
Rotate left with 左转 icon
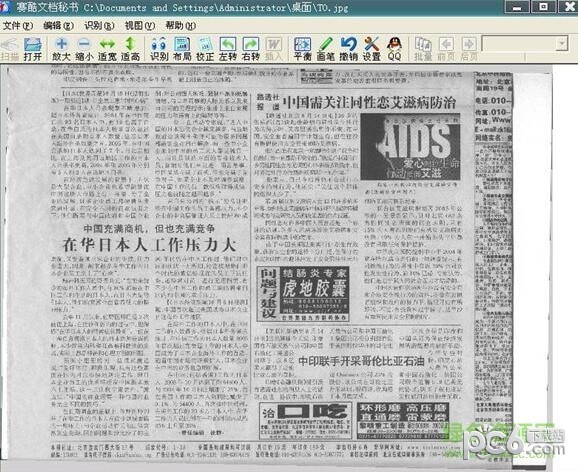(x=228, y=49)
